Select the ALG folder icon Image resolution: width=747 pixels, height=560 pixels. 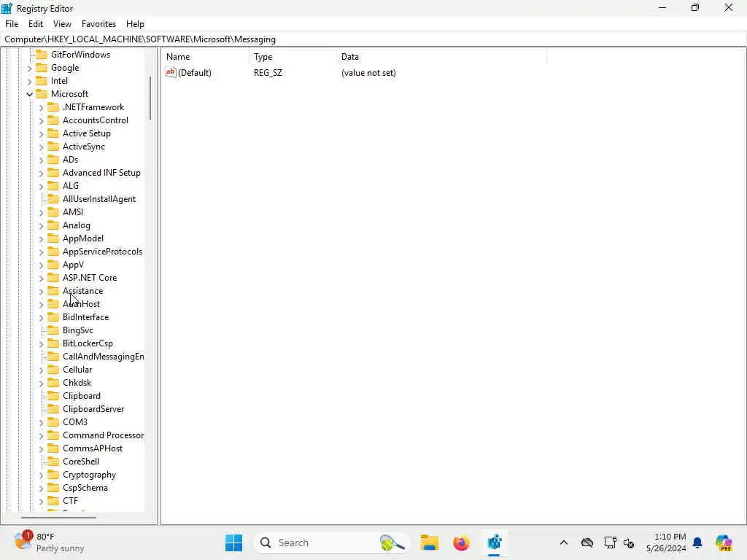click(53, 186)
